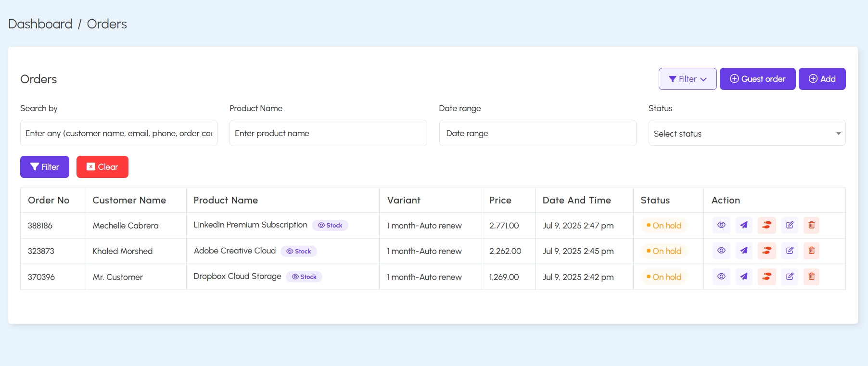Delete order 388186 with trash icon

tap(812, 225)
